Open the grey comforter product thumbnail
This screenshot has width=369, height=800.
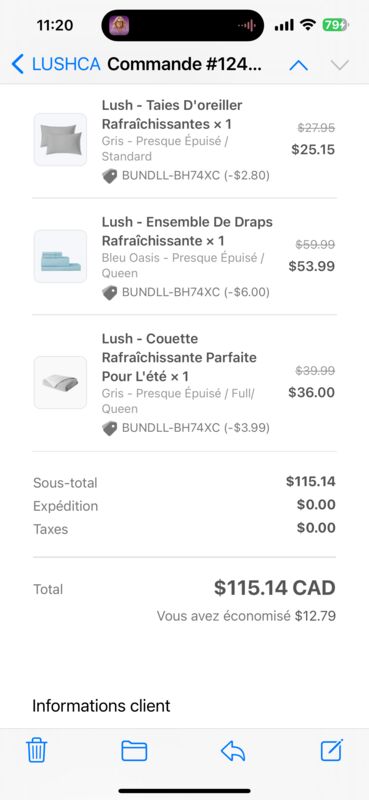pos(60,382)
